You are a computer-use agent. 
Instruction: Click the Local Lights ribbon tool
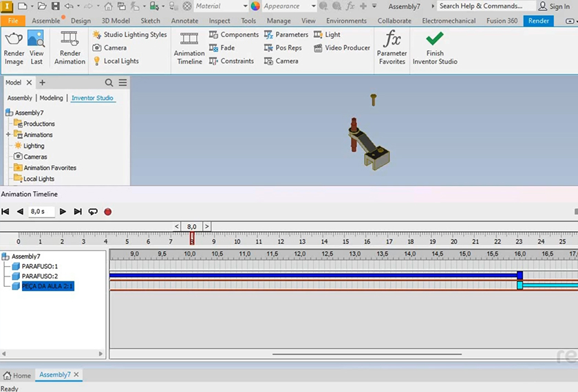tap(116, 61)
